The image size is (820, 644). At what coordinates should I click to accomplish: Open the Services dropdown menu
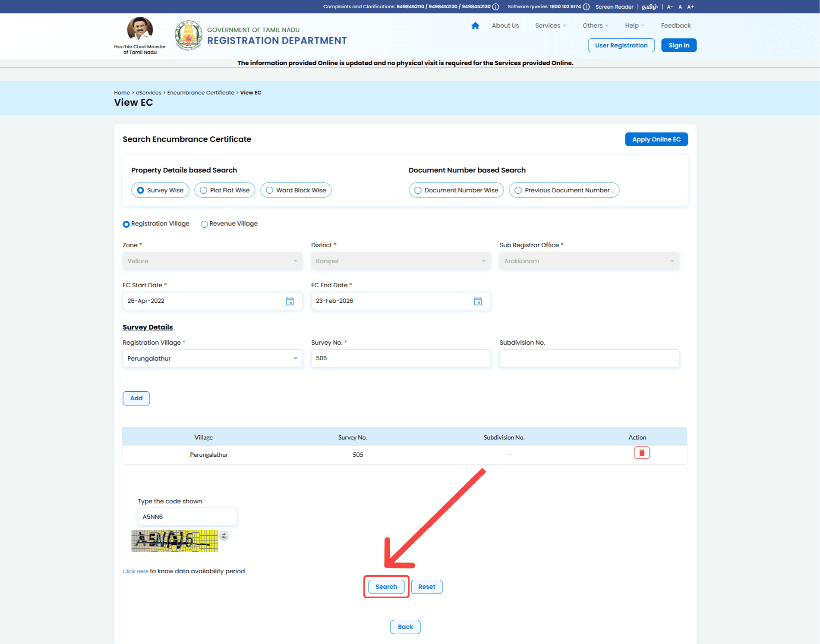point(550,26)
